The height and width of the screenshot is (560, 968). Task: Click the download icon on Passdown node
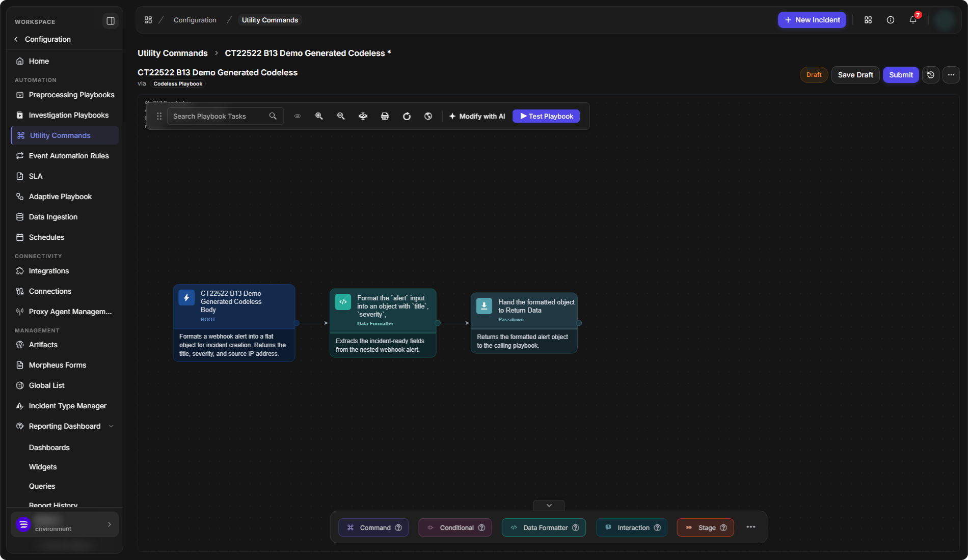484,306
